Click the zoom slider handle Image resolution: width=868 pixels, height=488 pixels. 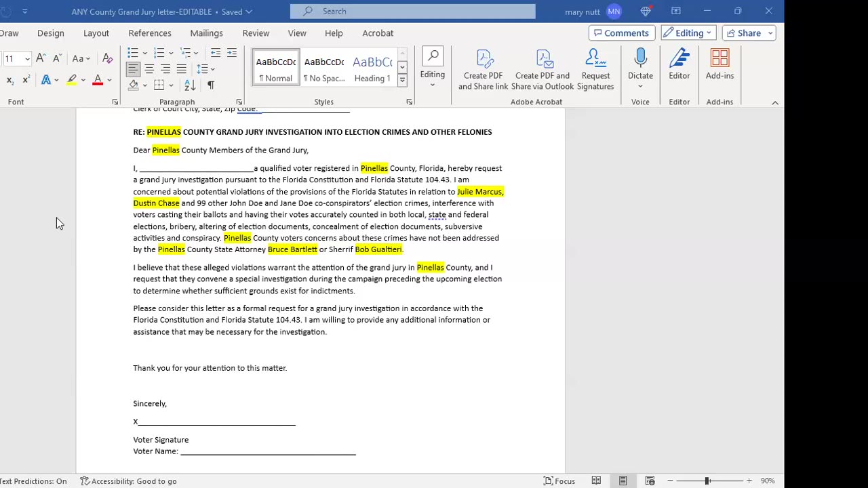707,481
